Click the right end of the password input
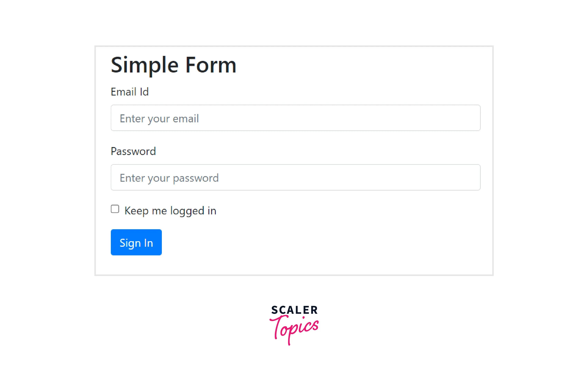This screenshot has width=588, height=377. (465, 178)
